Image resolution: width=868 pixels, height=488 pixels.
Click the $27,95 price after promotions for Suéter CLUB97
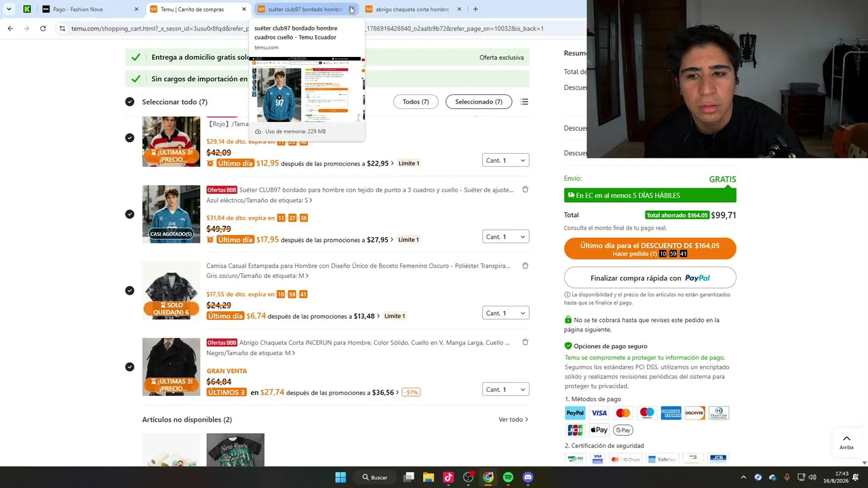pos(378,240)
